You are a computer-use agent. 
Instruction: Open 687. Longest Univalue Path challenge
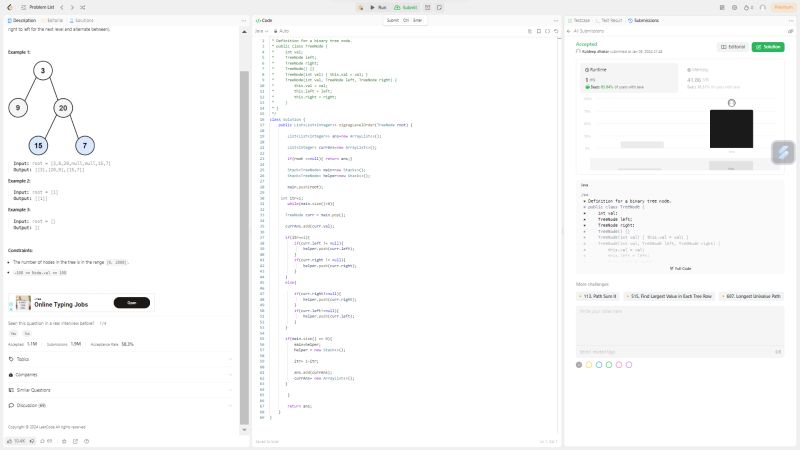pyautogui.click(x=751, y=296)
